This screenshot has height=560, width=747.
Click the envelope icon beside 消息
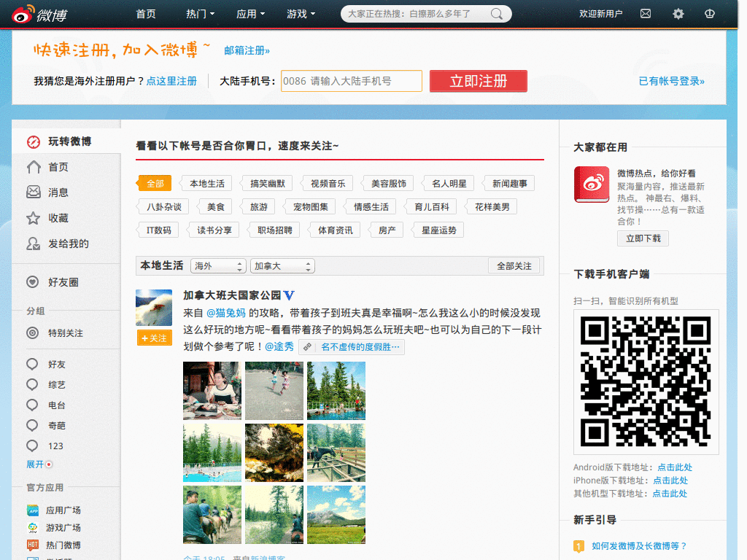(34, 192)
